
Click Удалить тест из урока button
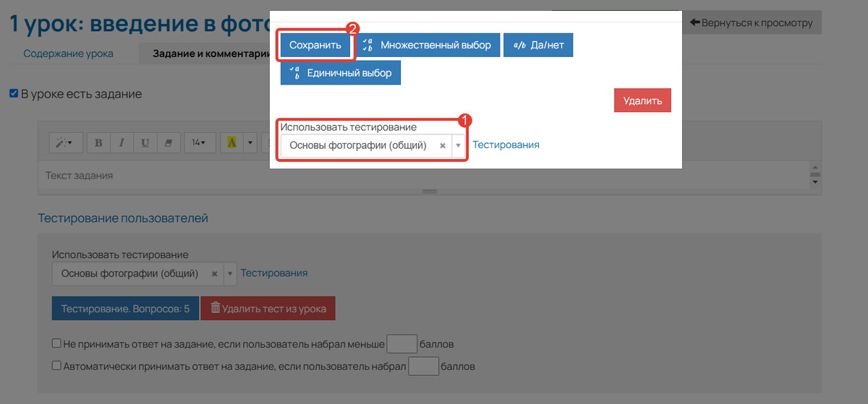268,309
